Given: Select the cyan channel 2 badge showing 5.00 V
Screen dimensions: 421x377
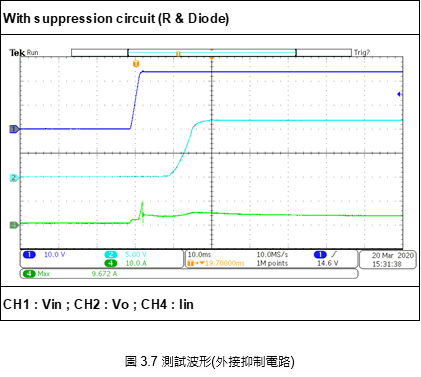Looking at the screenshot, I should coord(111,255).
